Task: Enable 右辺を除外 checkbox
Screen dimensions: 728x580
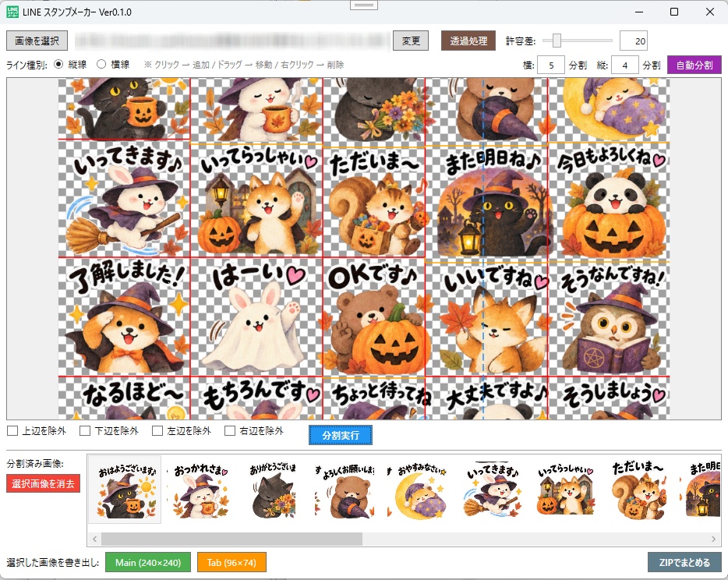Action: point(230,431)
